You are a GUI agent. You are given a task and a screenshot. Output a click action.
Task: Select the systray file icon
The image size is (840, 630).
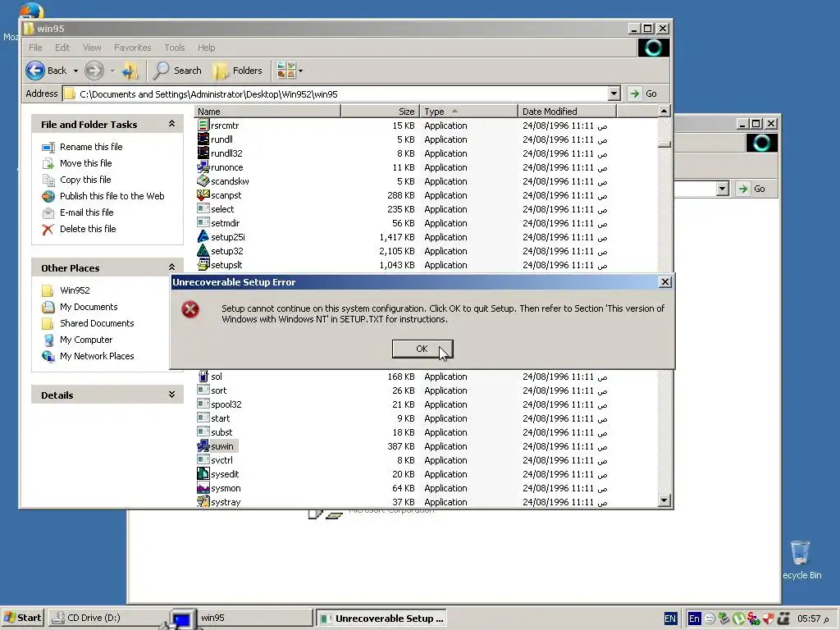tap(203, 502)
